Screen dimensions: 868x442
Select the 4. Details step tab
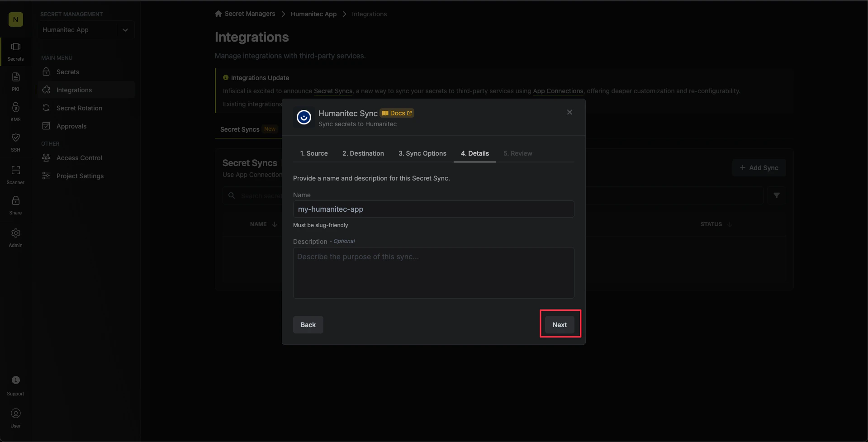coord(475,153)
